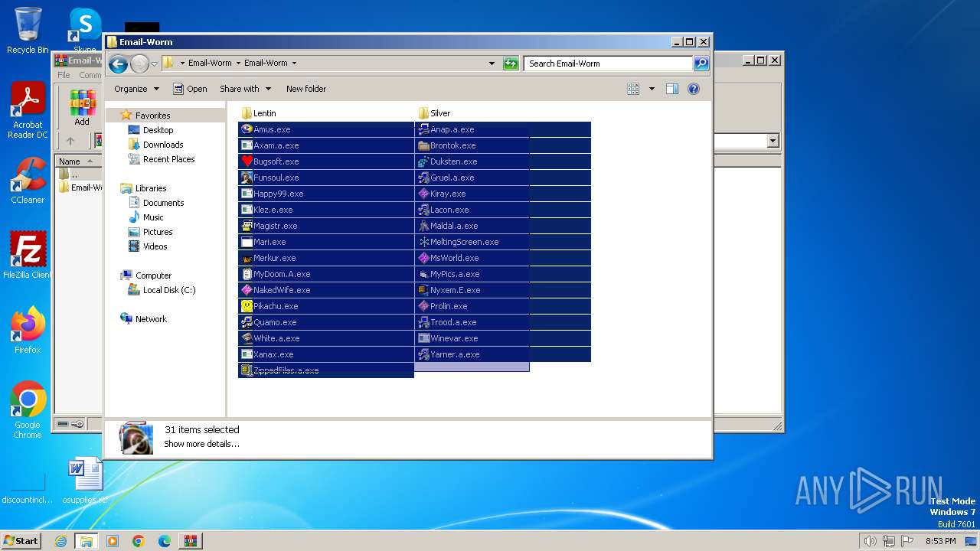
Task: Open the Silver folder
Action: [435, 113]
